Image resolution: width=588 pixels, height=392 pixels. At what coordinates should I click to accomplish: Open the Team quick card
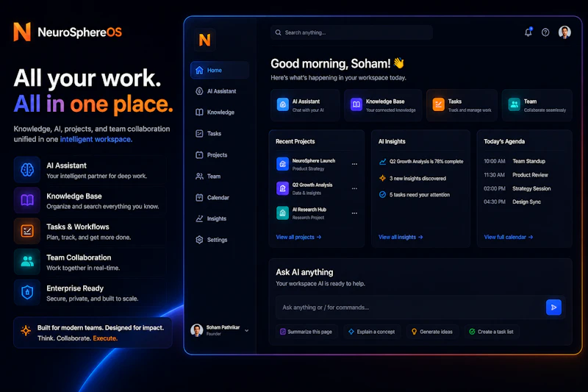(x=537, y=105)
